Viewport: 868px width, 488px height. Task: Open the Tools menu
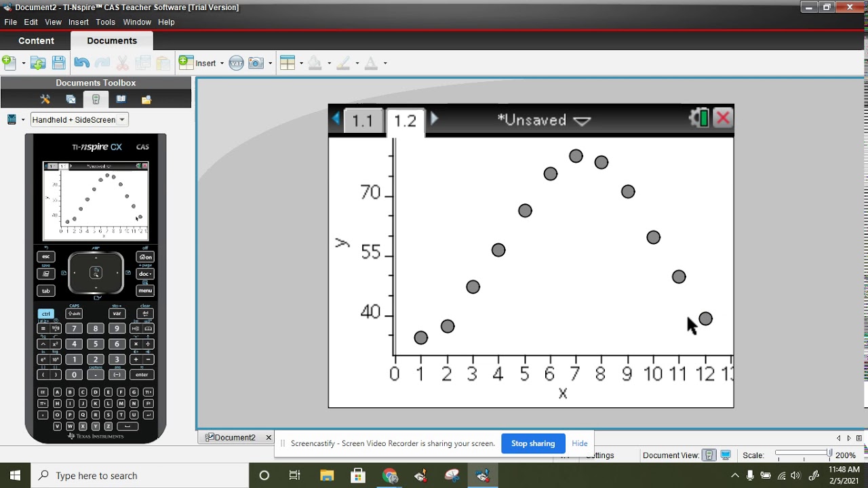[x=105, y=22]
